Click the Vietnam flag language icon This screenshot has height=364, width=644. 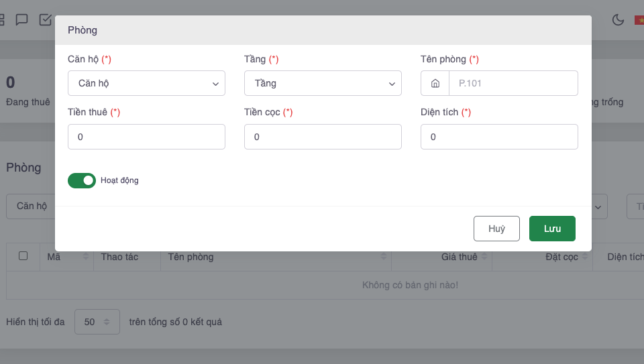coord(639,19)
